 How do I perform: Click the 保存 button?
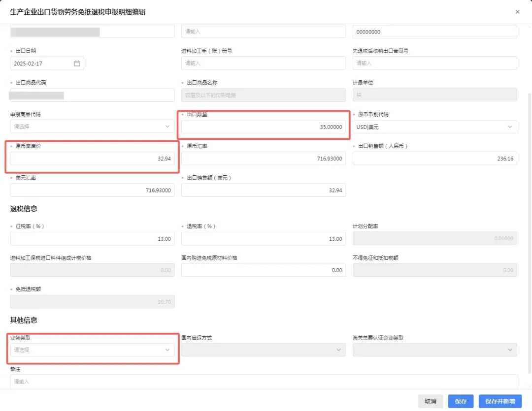(461, 401)
